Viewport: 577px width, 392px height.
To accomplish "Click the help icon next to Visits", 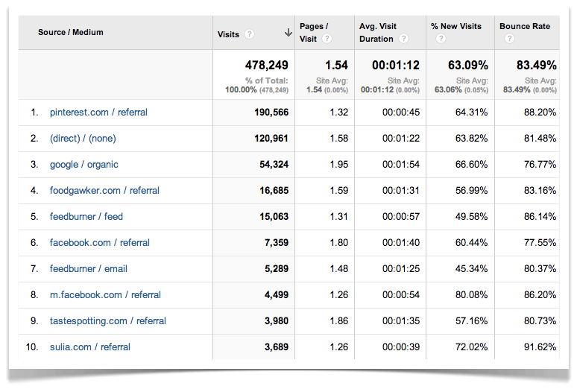I will pos(249,34).
